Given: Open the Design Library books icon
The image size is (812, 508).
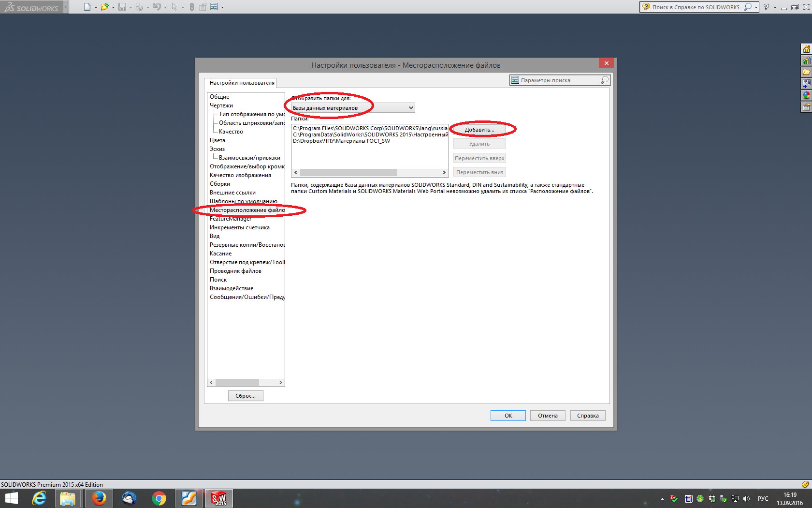Looking at the screenshot, I should 806,60.
